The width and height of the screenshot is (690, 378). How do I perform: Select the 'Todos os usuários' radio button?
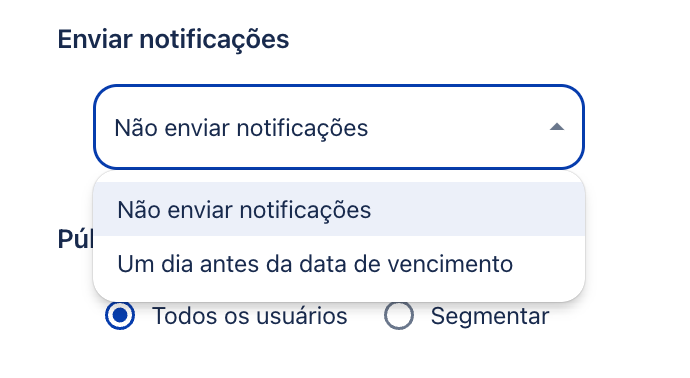[120, 316]
